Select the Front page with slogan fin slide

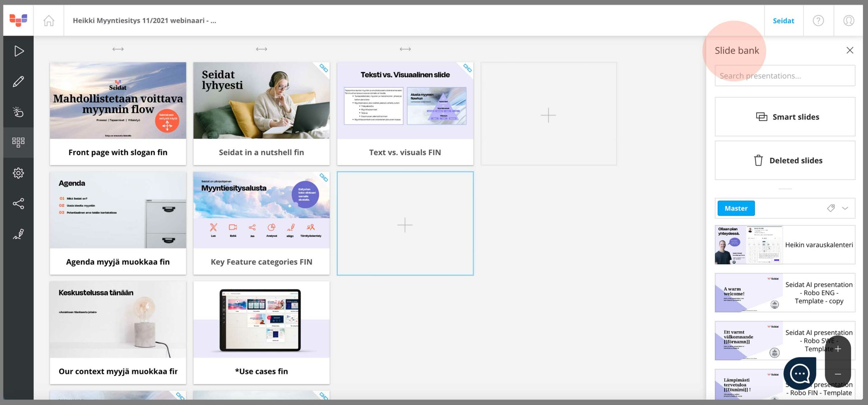click(x=118, y=114)
